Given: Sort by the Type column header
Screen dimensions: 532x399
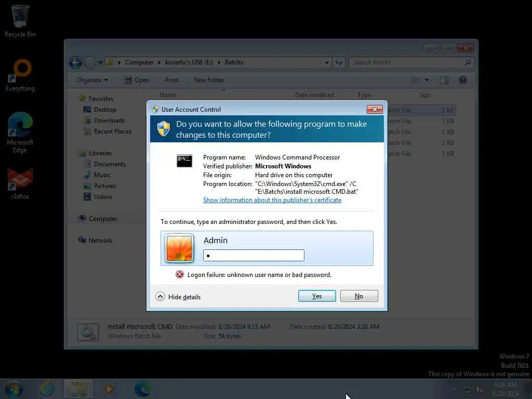Looking at the screenshot, I should (364, 95).
